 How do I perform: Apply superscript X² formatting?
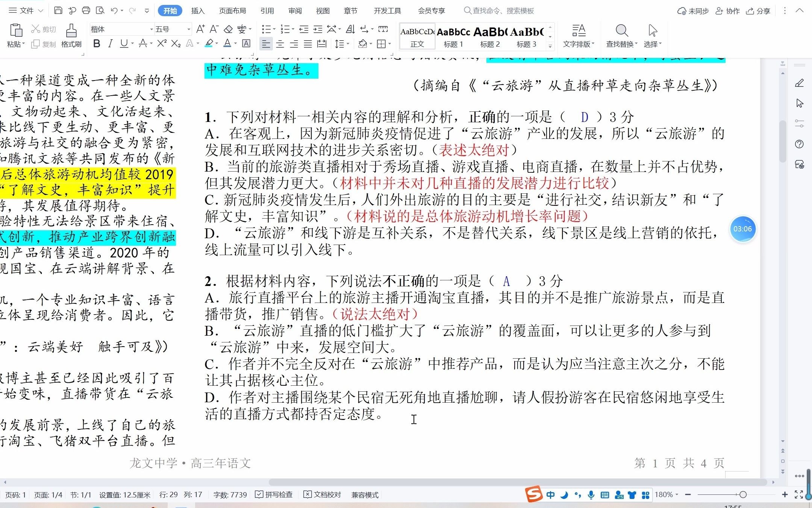point(162,44)
